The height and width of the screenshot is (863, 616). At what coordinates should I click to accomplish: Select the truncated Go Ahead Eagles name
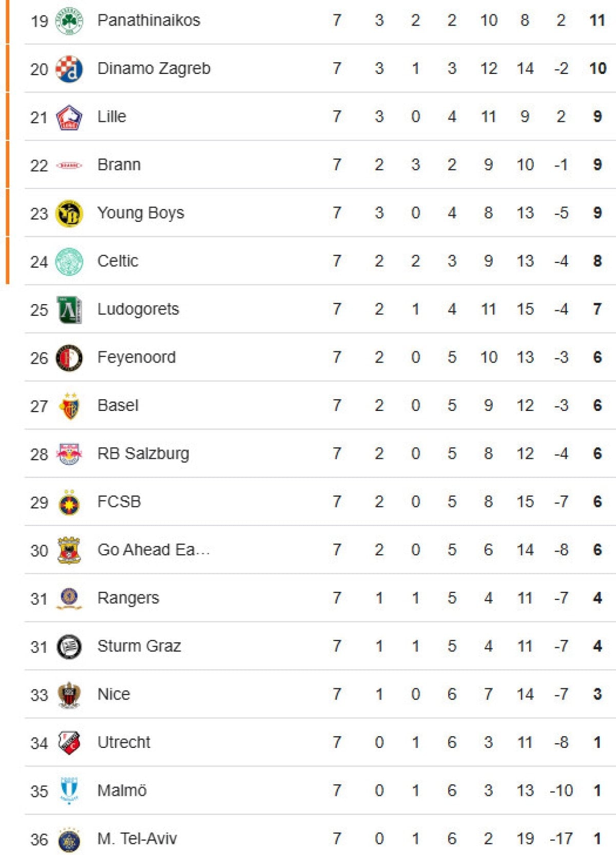point(153,550)
